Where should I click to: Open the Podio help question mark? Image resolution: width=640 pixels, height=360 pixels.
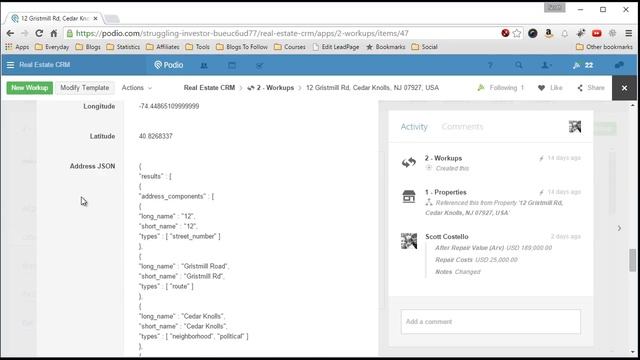(490, 65)
